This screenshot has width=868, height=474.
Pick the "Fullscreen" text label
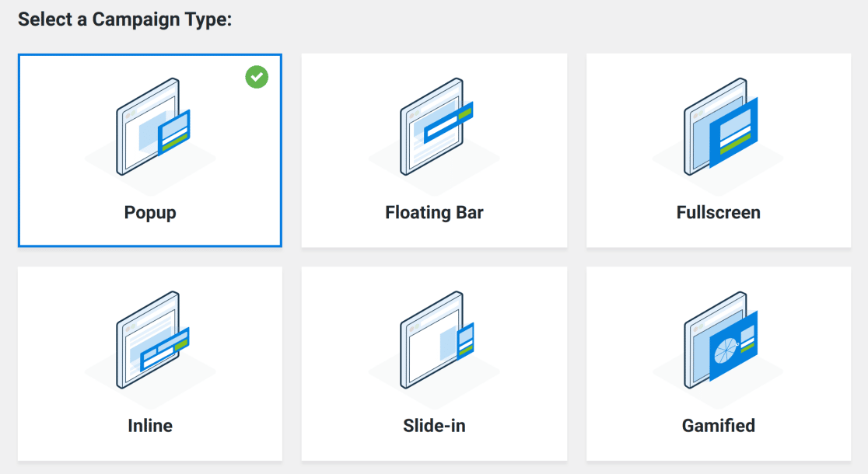719,212
